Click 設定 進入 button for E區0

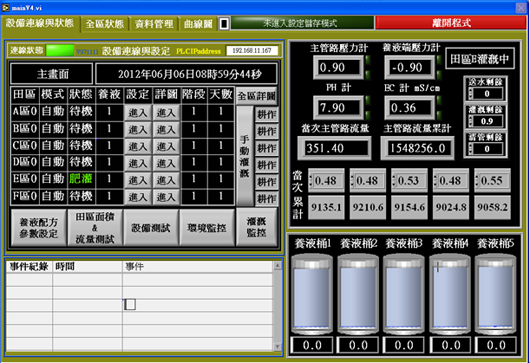[x=138, y=180]
